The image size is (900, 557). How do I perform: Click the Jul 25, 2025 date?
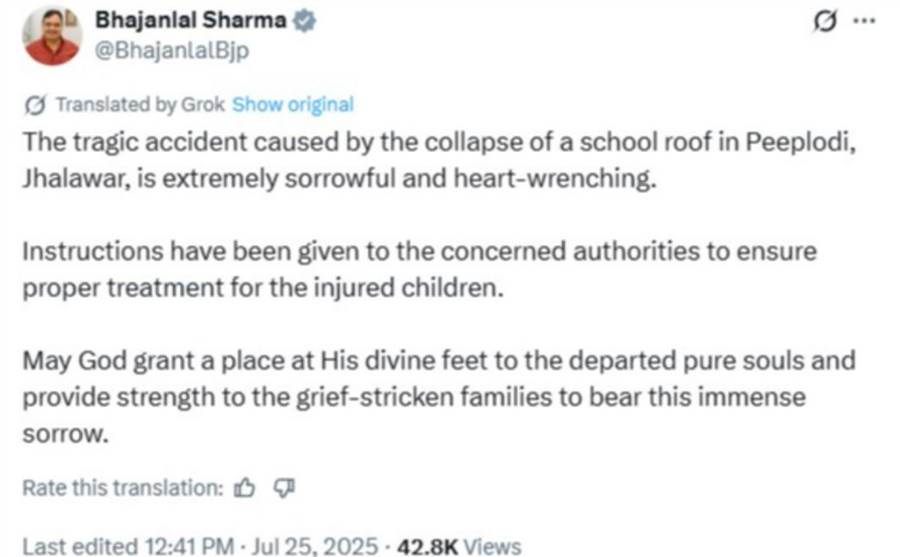pos(315,546)
